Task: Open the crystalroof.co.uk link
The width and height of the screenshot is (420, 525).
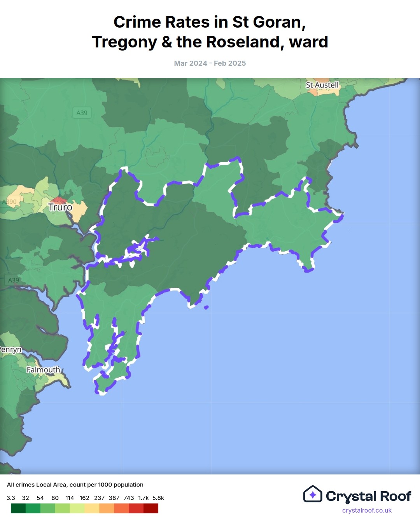Action: pyautogui.click(x=366, y=510)
